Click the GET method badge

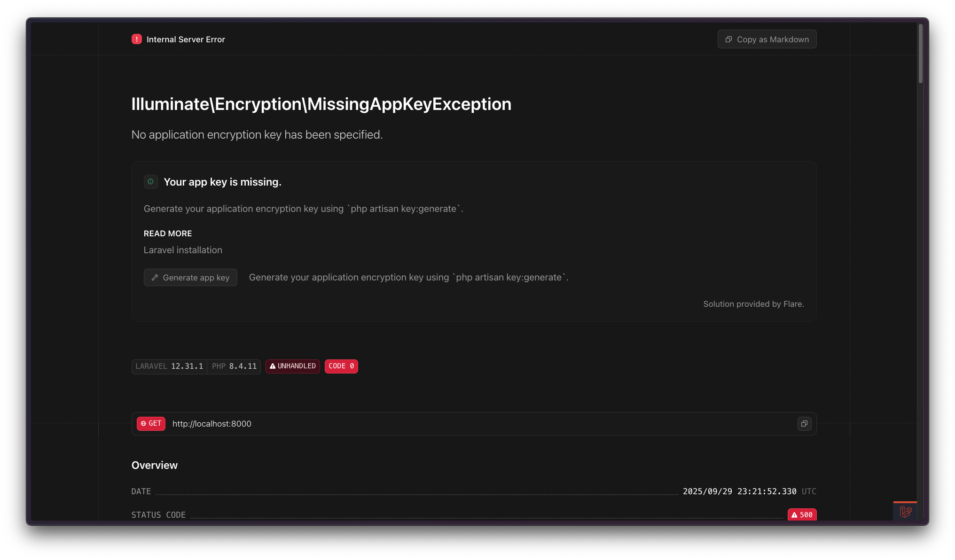point(151,424)
